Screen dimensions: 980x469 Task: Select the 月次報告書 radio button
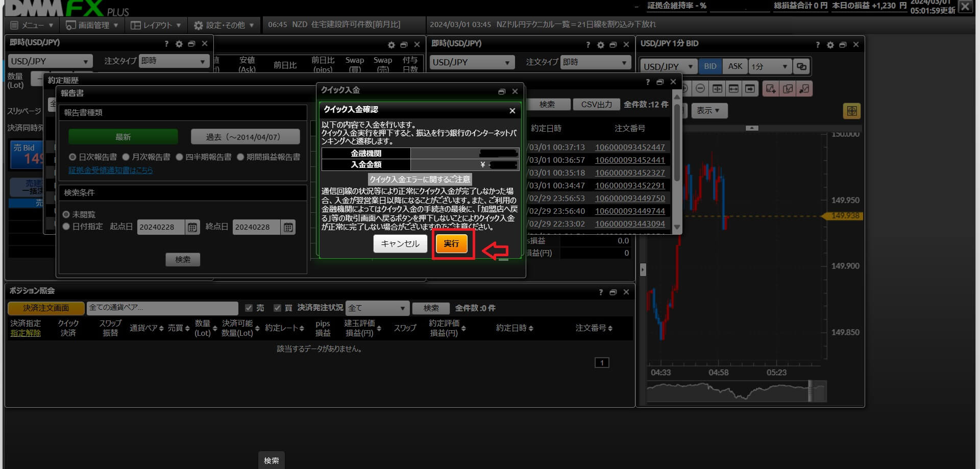pos(126,157)
